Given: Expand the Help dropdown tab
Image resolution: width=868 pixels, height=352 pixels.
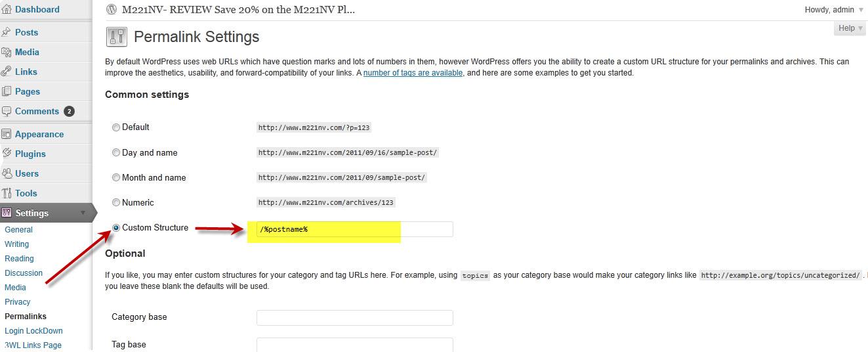Looking at the screenshot, I should (x=850, y=28).
